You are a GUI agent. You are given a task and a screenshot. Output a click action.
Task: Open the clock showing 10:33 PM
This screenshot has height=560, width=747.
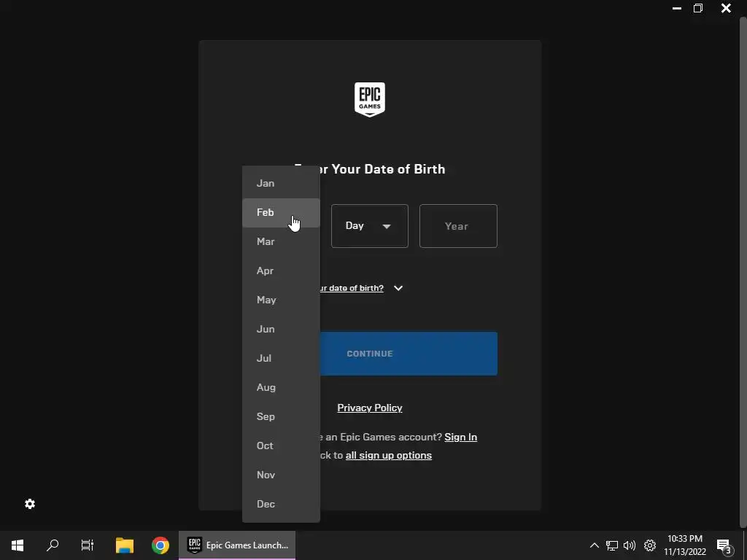click(x=685, y=545)
